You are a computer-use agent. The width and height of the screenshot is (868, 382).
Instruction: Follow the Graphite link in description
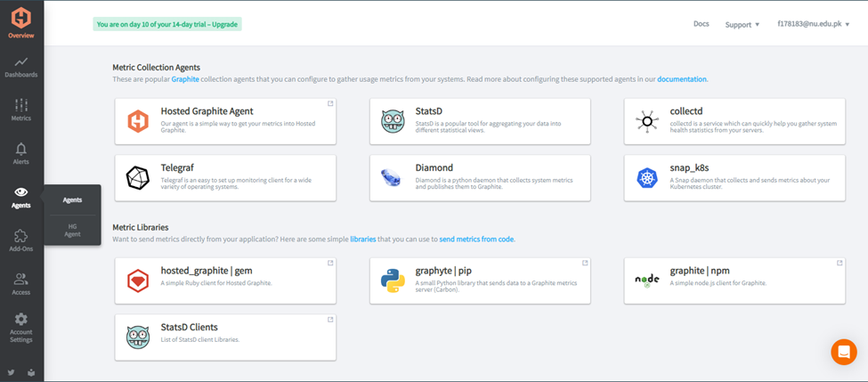(185, 79)
